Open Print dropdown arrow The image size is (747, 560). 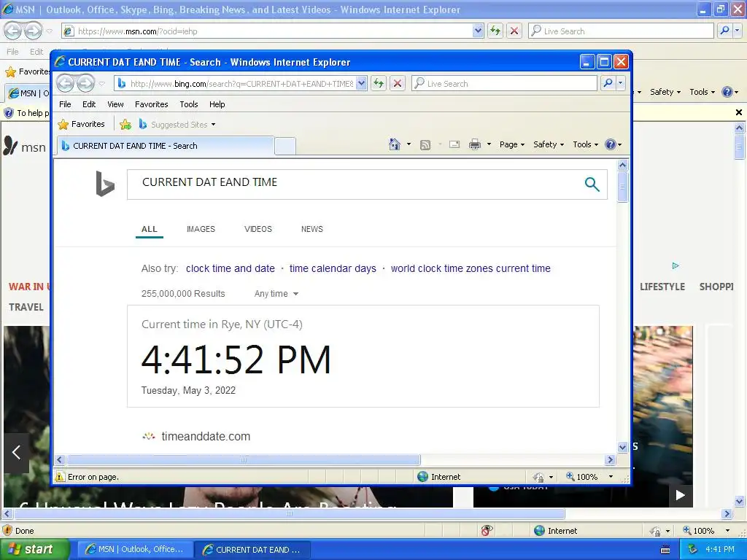point(489,144)
